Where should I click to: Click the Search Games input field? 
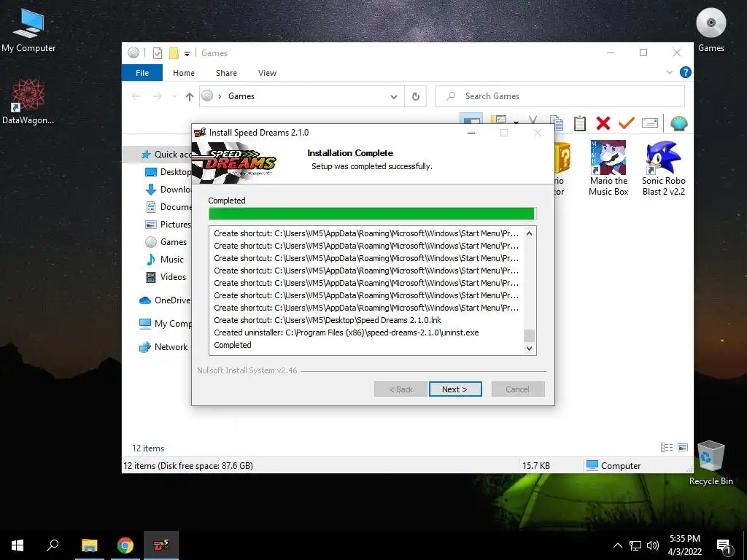point(560,96)
